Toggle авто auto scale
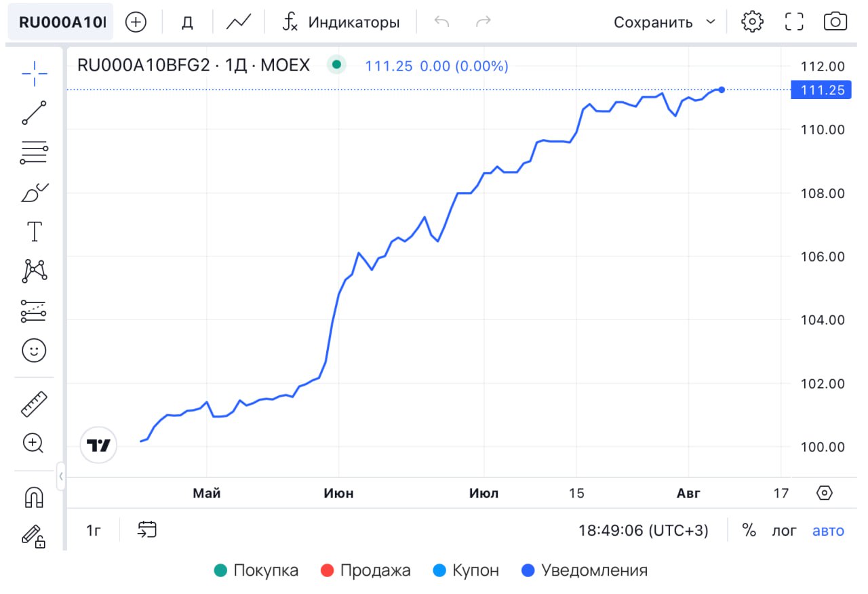The width and height of the screenshot is (868, 594). (x=829, y=530)
